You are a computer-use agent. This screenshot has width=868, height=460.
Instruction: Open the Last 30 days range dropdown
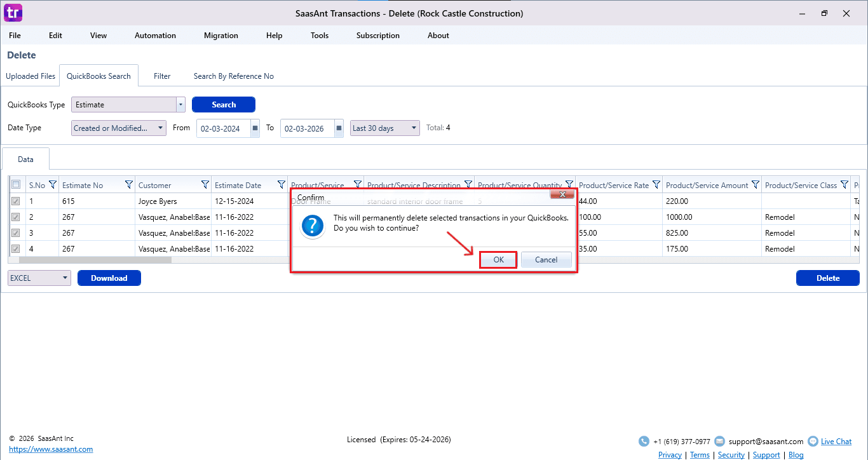coord(414,128)
